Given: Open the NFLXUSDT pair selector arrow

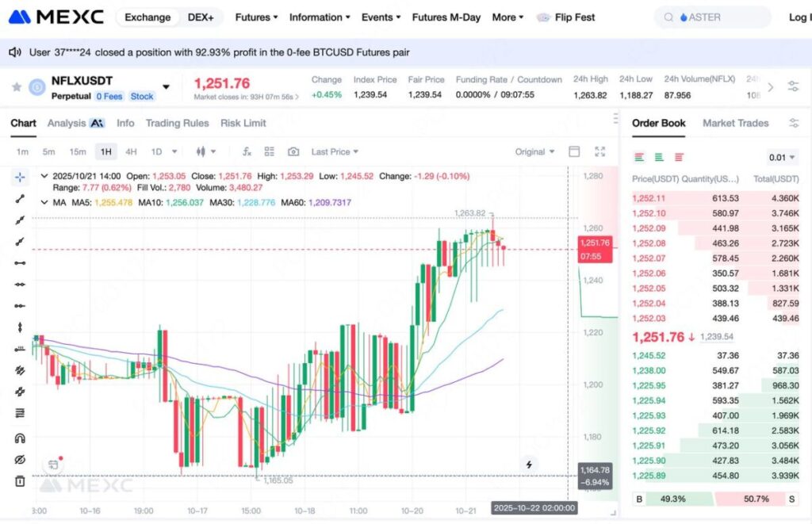Looking at the screenshot, I should click(166, 87).
